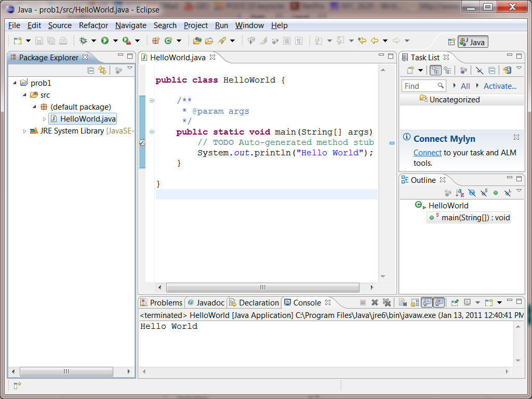Click the Find field in Task List

coord(423,86)
